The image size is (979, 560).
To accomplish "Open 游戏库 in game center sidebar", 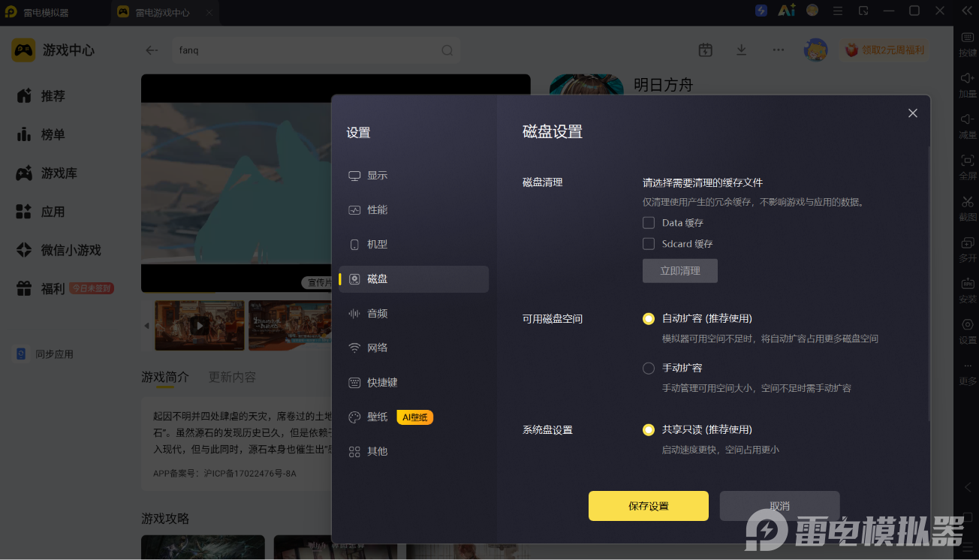I will 47,173.
